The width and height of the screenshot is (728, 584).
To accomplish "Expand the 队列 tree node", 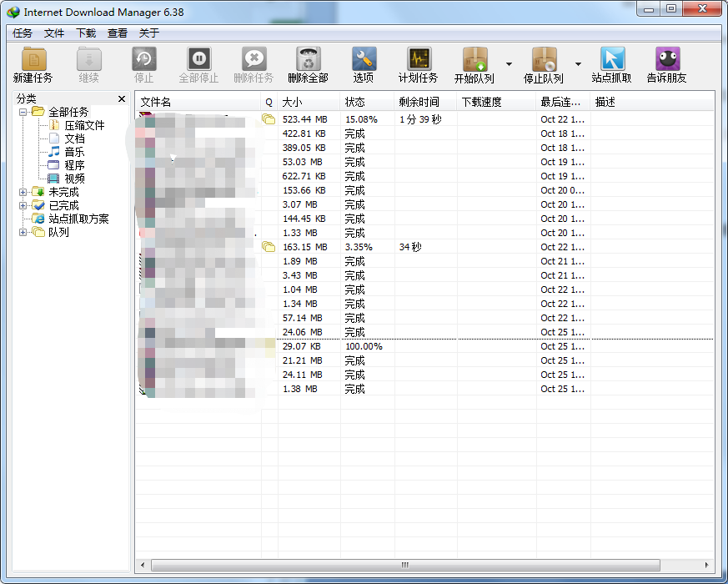I will [x=23, y=232].
